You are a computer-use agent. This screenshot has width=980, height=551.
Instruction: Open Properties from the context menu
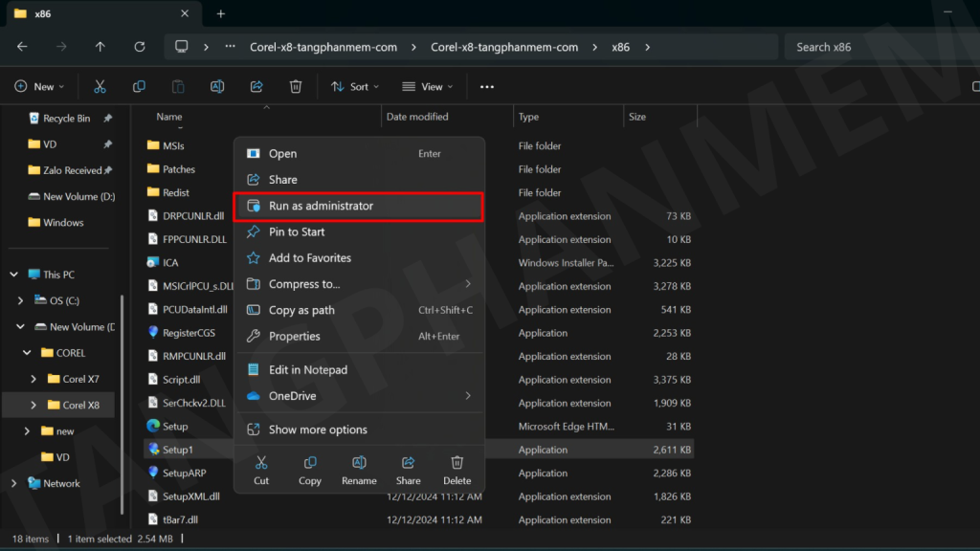click(x=295, y=336)
